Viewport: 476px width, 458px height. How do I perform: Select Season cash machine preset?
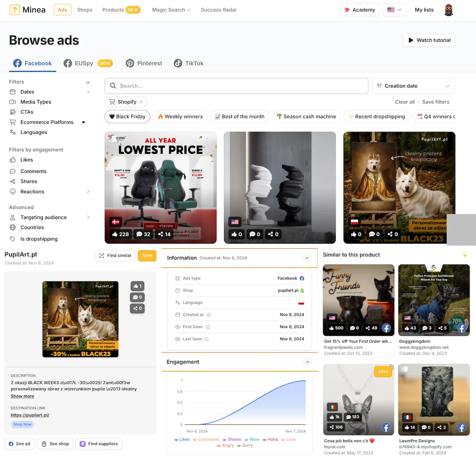(306, 117)
